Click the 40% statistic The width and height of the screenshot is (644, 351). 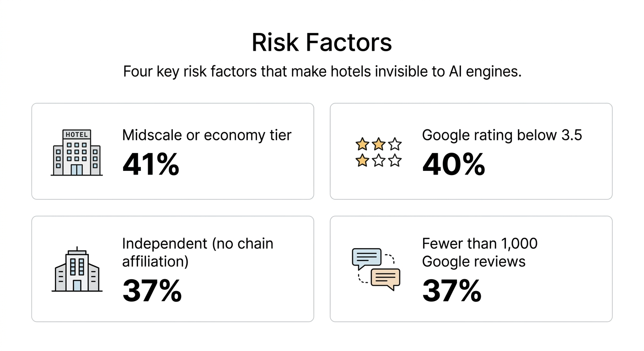point(453,165)
